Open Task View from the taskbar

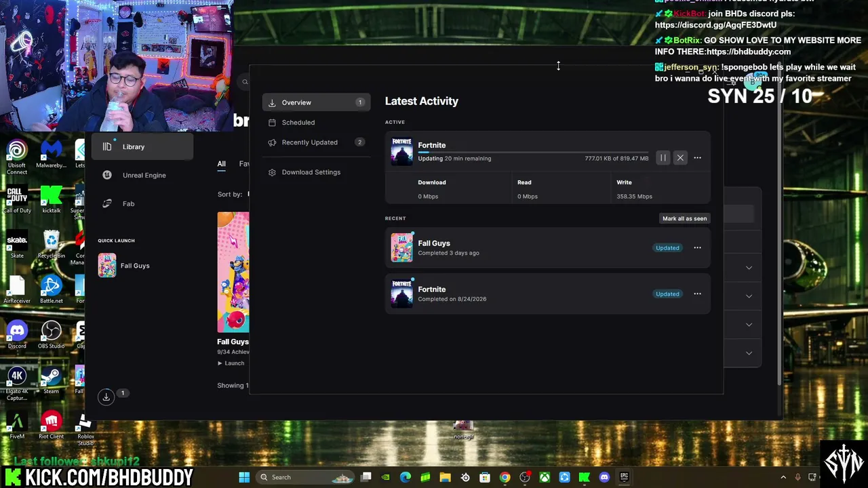pos(366,477)
